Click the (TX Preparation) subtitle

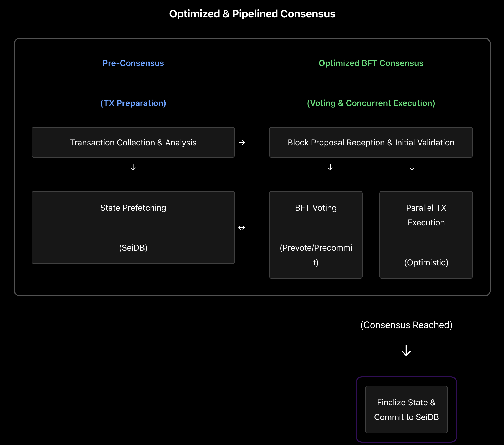click(133, 103)
